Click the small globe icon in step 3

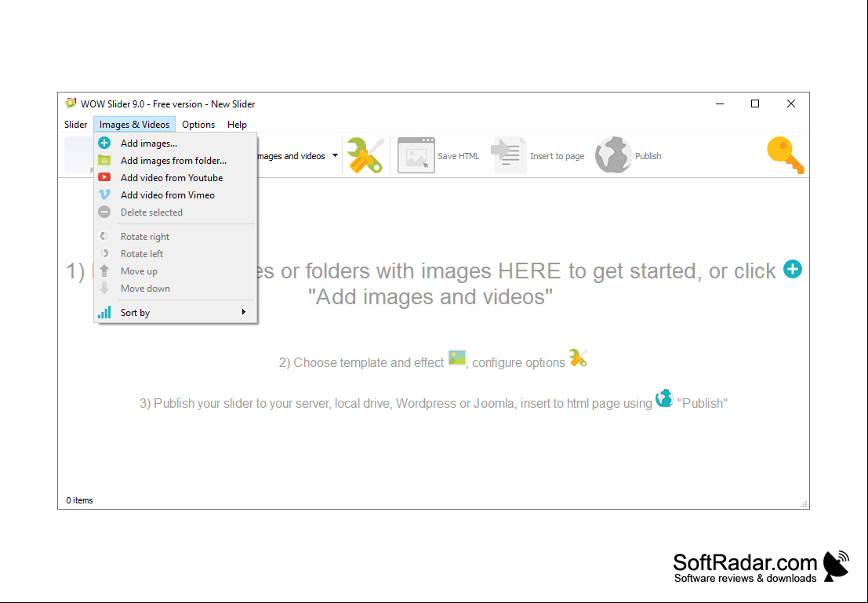pos(664,398)
